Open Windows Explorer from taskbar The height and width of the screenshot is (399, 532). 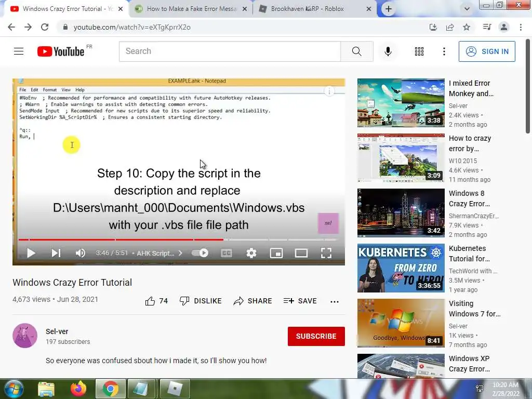tap(46, 389)
